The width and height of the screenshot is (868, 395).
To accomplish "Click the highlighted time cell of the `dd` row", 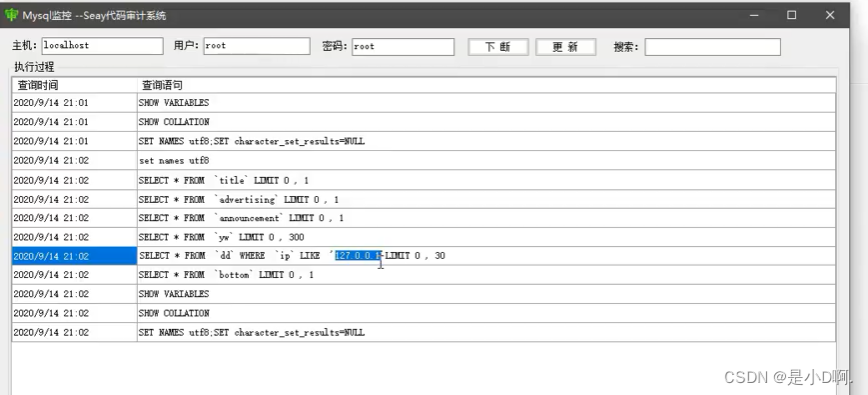I will click(x=75, y=256).
